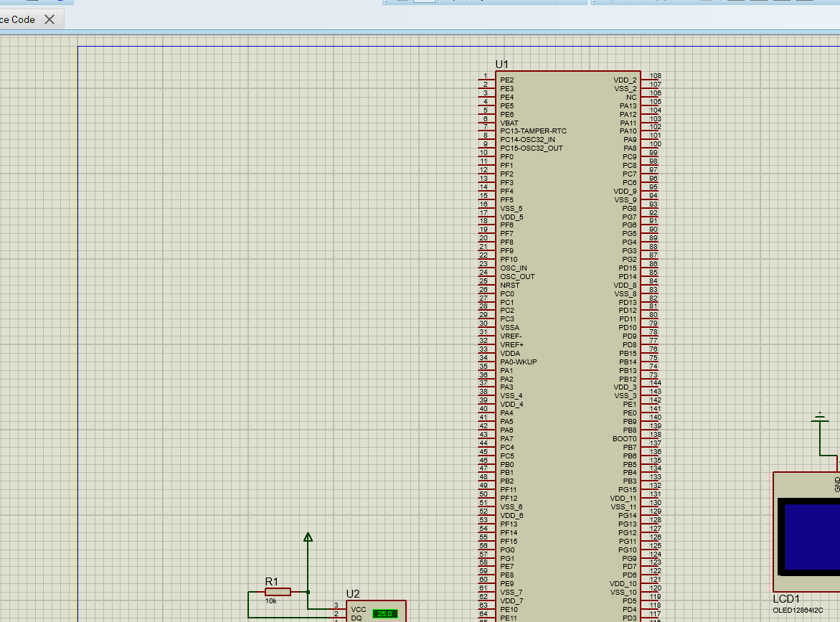Click the VREF- pin label
The width and height of the screenshot is (840, 622).
[x=511, y=336]
